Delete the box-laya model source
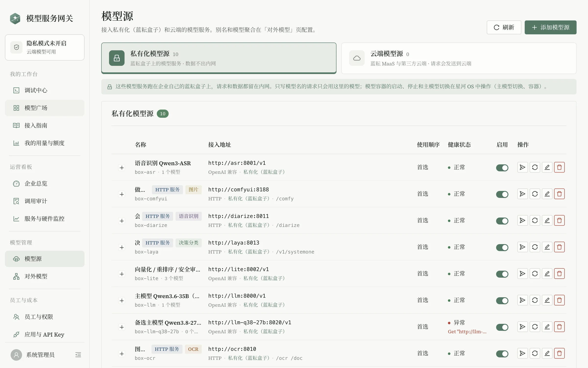 [x=559, y=247]
